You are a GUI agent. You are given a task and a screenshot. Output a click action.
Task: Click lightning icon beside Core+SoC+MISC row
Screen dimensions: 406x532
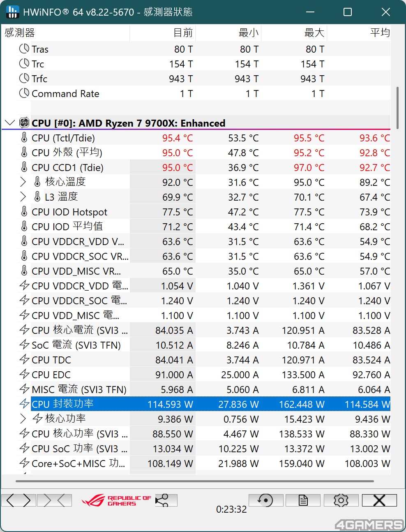pos(24,463)
